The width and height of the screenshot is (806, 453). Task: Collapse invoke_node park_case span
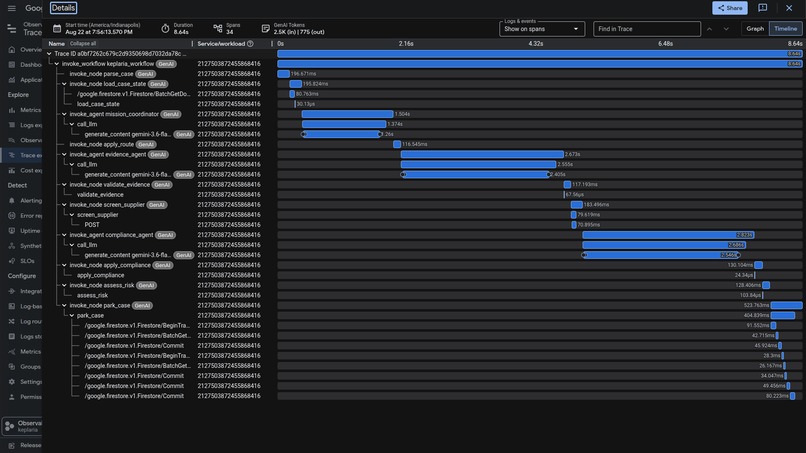[x=64, y=305]
